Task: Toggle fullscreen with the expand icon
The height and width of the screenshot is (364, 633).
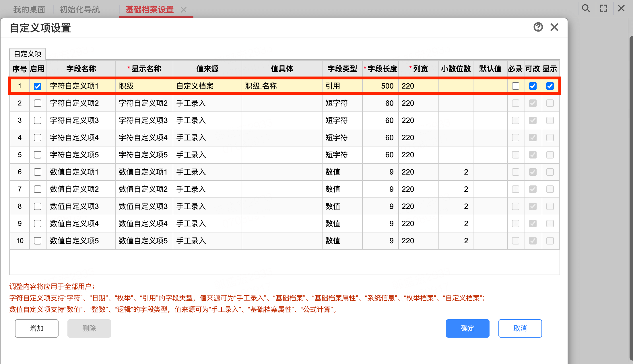Action: [604, 8]
